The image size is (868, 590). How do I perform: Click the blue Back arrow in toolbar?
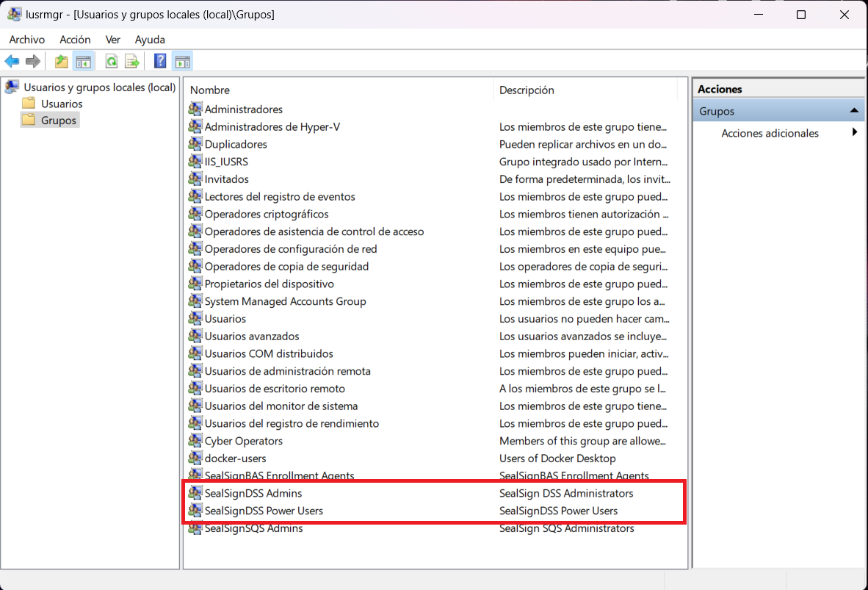tap(12, 62)
